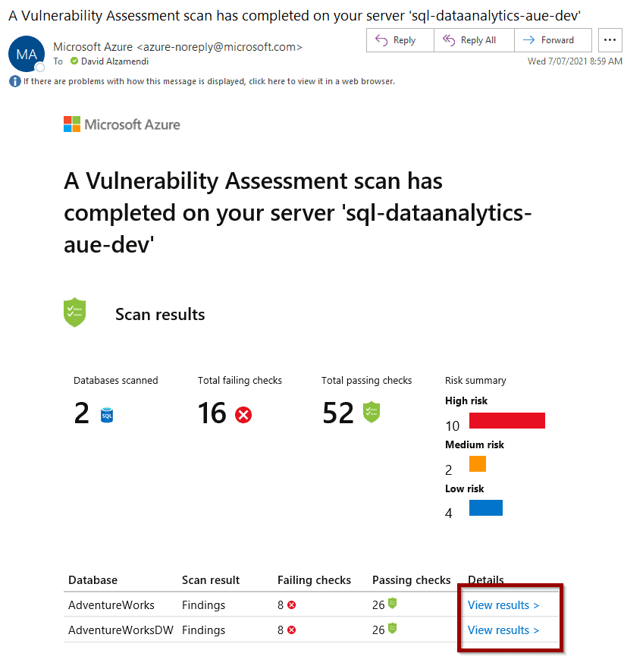
Task: Click the Total passing checks number 52
Action: 338,413
